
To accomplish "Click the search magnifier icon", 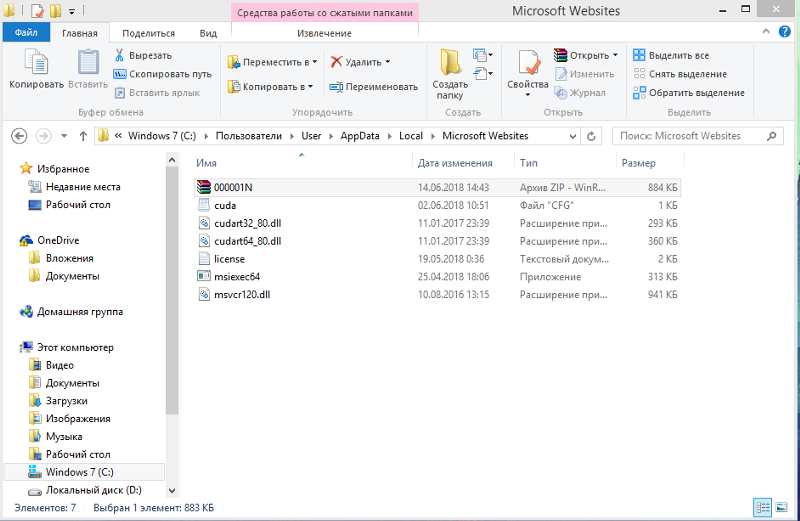I will (771, 136).
